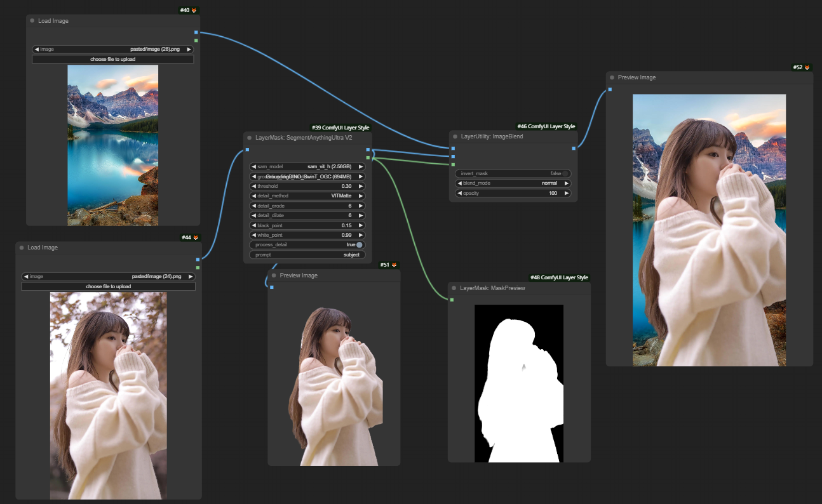Viewport: 822px width, 504px height.
Task: Increase threshold with its right arrow
Action: [361, 187]
